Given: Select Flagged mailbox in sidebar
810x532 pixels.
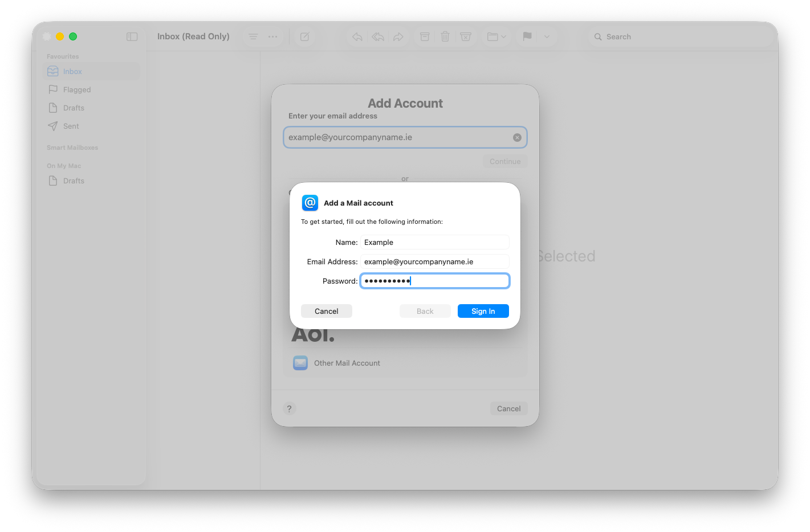Looking at the screenshot, I should click(77, 89).
